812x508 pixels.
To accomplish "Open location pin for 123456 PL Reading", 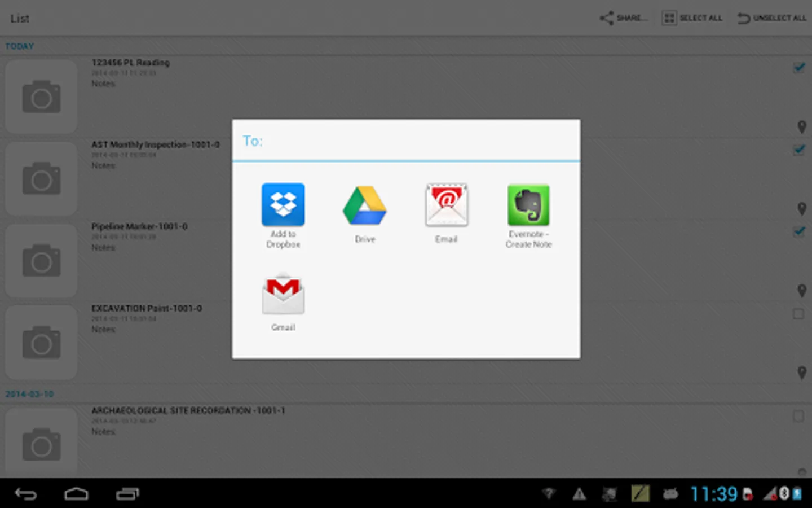I will point(801,127).
